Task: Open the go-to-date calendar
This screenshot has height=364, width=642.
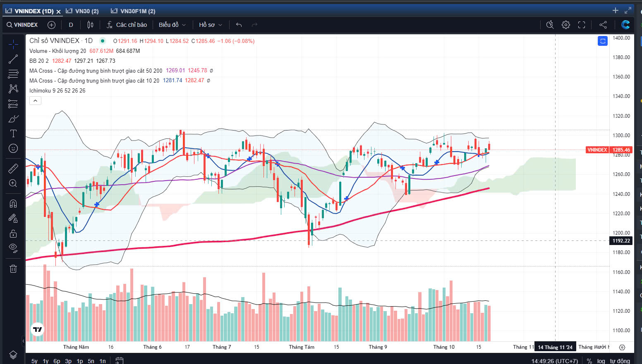Action: [119, 361]
